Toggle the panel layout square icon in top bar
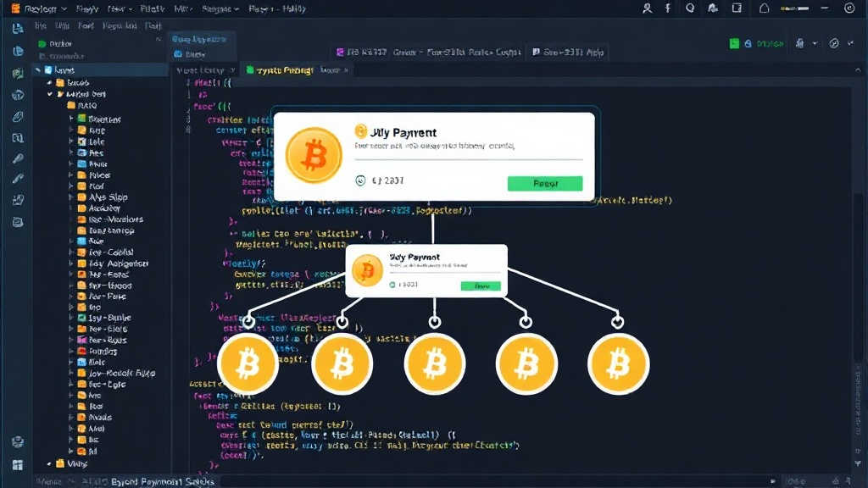Image resolution: width=868 pixels, height=488 pixels. pyautogui.click(x=737, y=8)
